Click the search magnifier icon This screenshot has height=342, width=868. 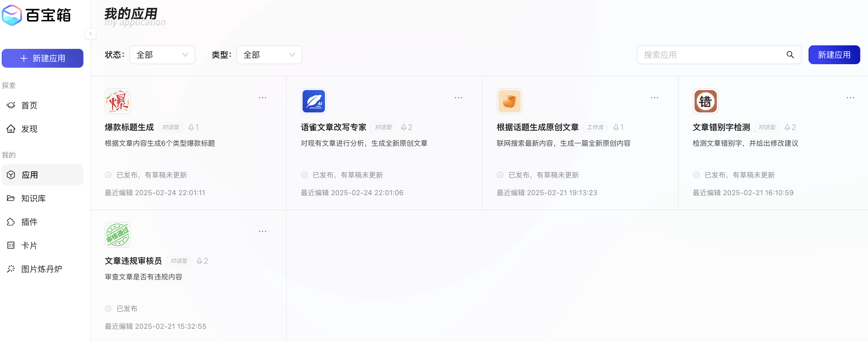(790, 55)
